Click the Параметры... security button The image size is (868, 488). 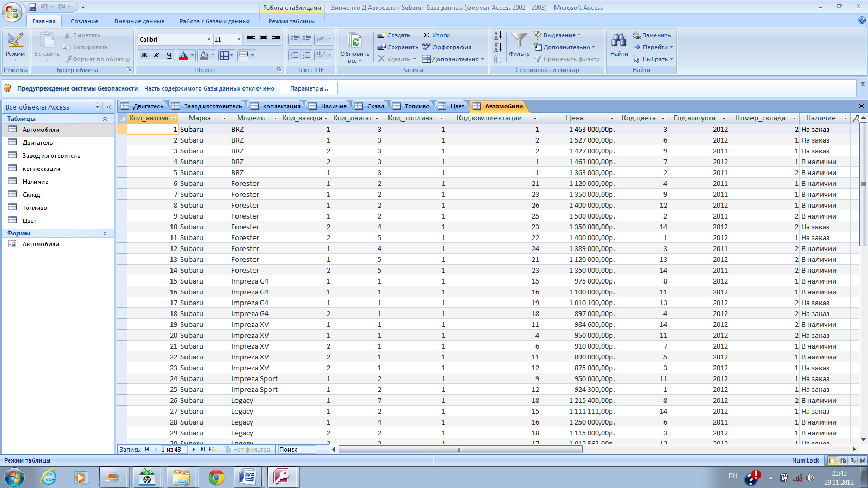coord(309,88)
